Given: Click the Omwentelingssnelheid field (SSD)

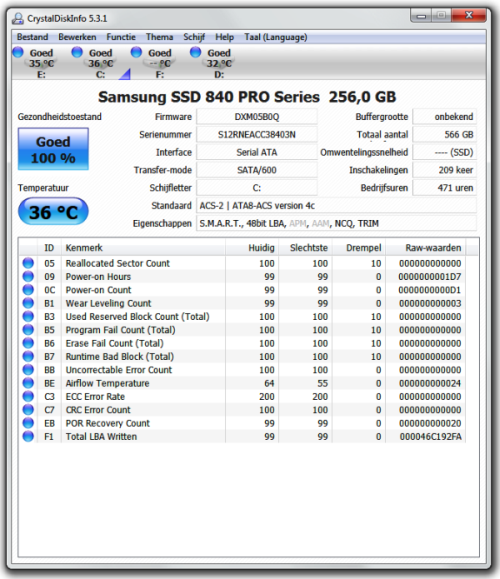Looking at the screenshot, I should (x=445, y=152).
